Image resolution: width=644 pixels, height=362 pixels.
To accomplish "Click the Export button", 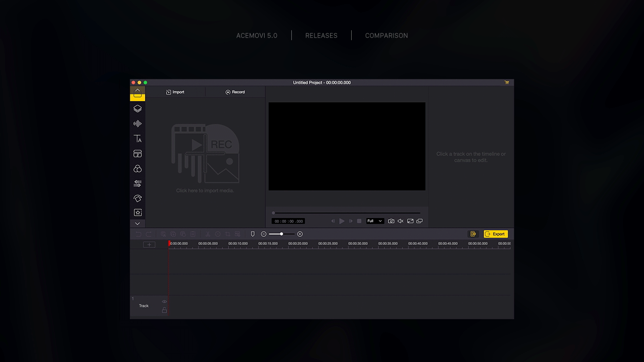I will pyautogui.click(x=496, y=234).
